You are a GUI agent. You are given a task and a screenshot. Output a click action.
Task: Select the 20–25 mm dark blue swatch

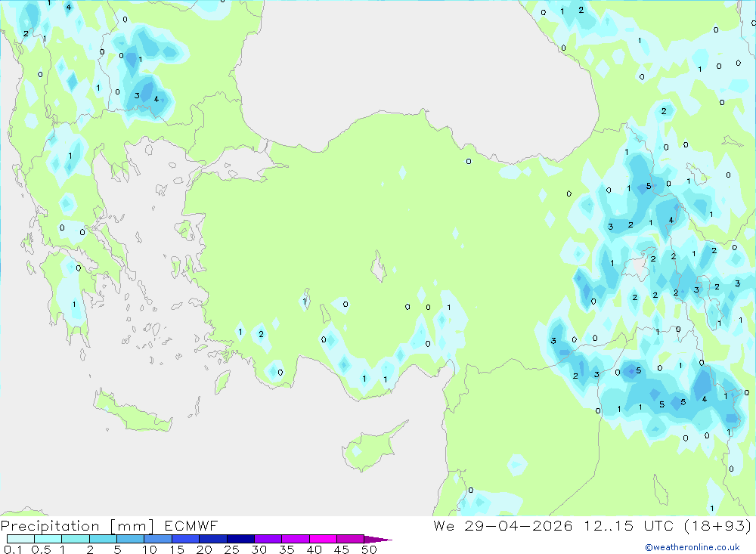(x=213, y=539)
